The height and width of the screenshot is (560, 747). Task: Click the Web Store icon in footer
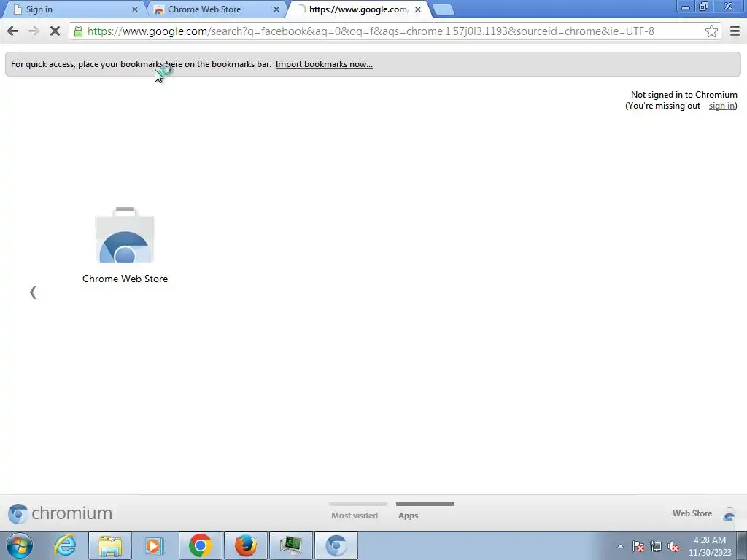[729, 514]
